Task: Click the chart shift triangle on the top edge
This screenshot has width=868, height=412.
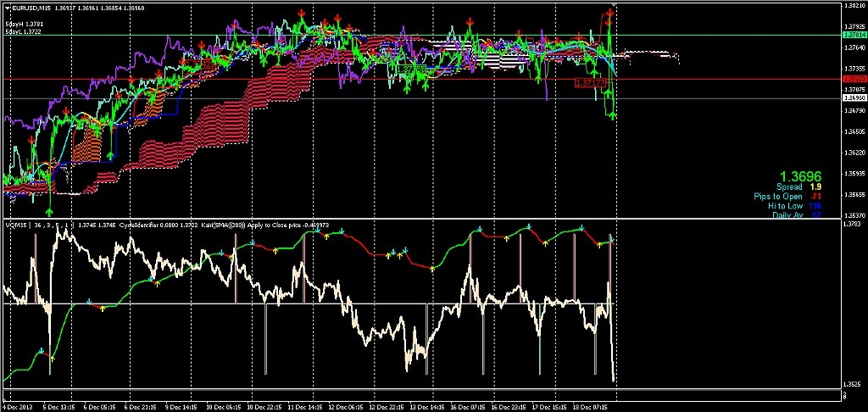Action: [614, 4]
